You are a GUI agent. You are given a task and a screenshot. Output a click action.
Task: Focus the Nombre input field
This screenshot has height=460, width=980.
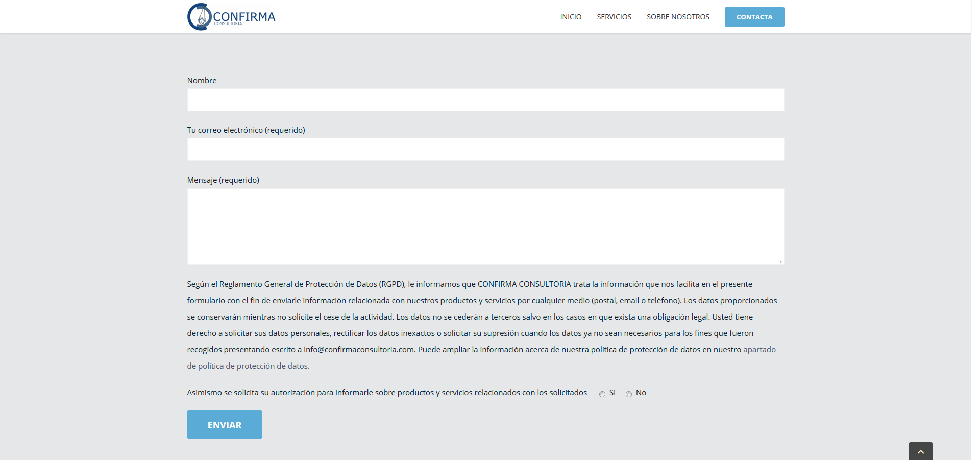pyautogui.click(x=485, y=100)
